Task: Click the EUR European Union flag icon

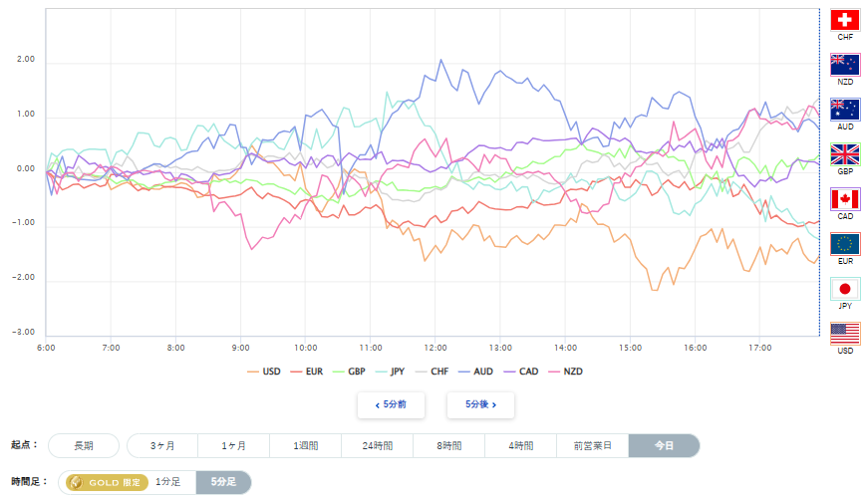Action: click(845, 244)
